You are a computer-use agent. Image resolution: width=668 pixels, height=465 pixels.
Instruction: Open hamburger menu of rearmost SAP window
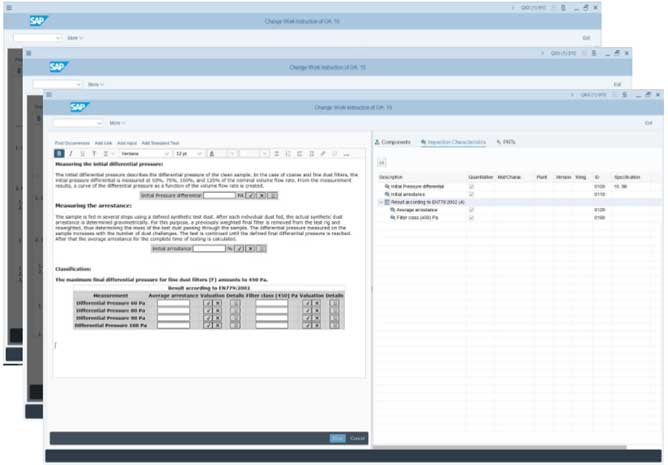(9, 8)
